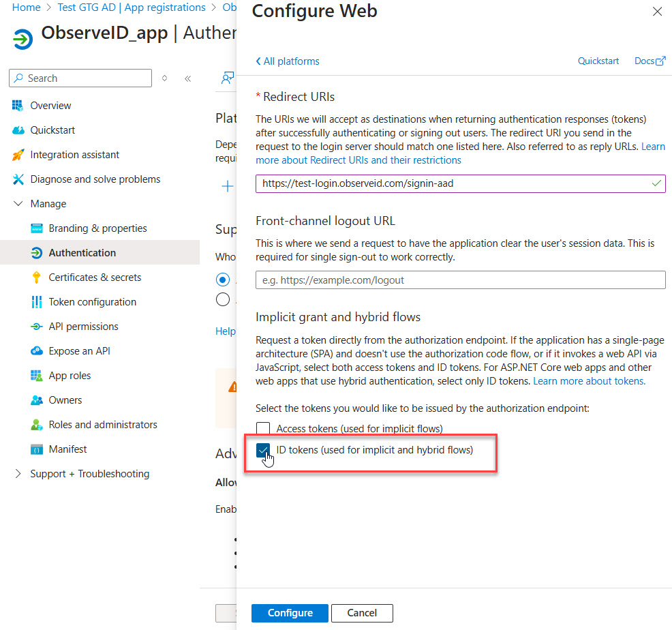This screenshot has height=630, width=672.
Task: Enable the Access tokens checkbox
Action: 263,429
